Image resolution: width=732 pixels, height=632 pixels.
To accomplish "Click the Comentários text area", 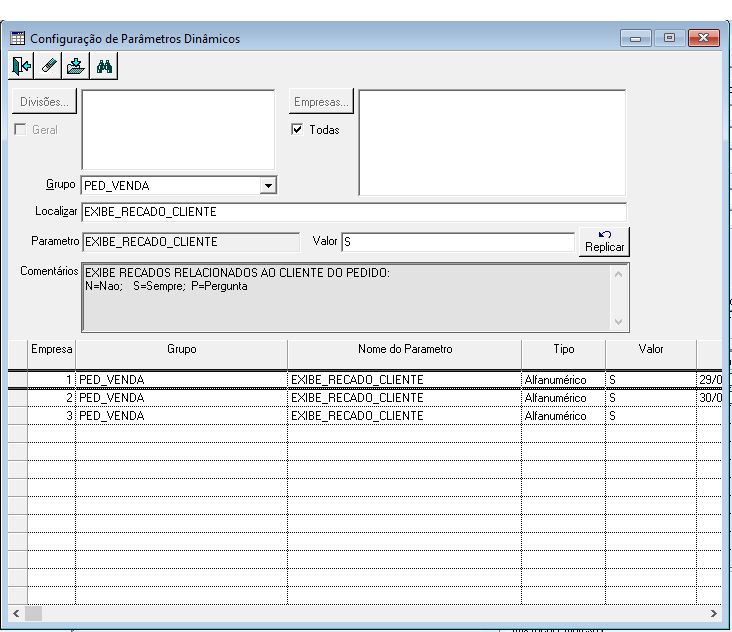I will coord(346,297).
